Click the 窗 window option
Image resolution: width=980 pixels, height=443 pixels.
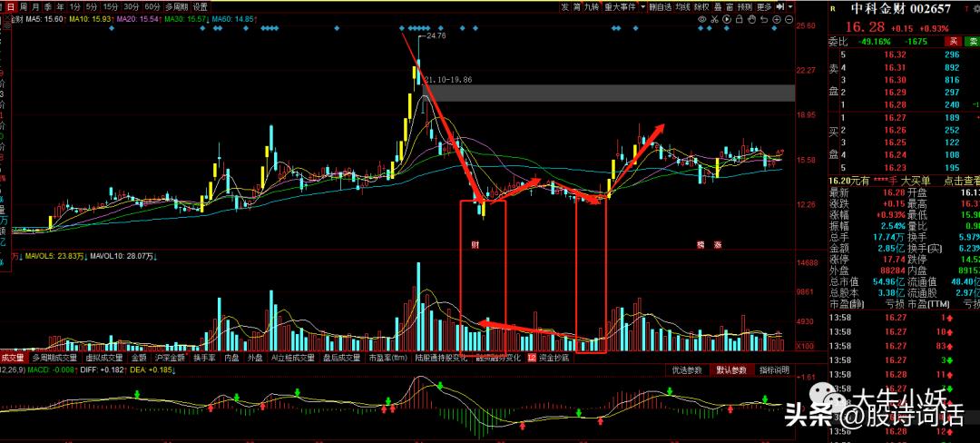[x=730, y=7]
